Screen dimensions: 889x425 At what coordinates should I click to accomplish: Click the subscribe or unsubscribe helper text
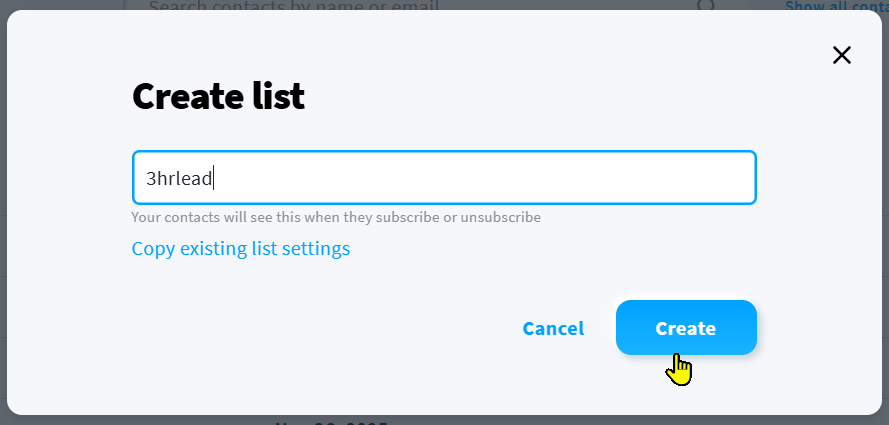point(336,217)
